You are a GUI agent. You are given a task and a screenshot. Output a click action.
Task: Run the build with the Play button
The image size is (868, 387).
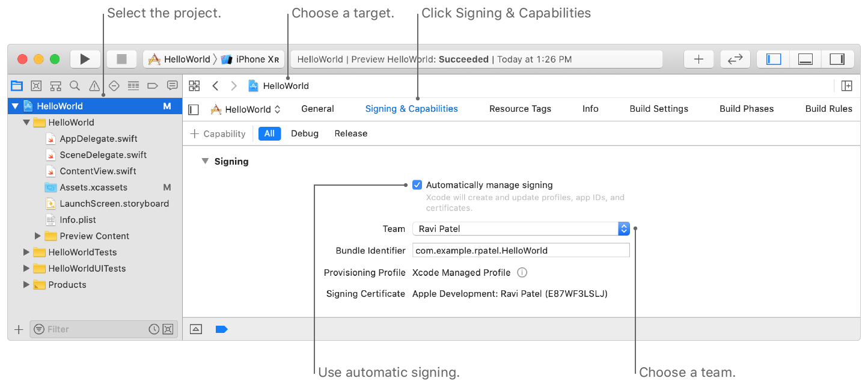click(85, 59)
